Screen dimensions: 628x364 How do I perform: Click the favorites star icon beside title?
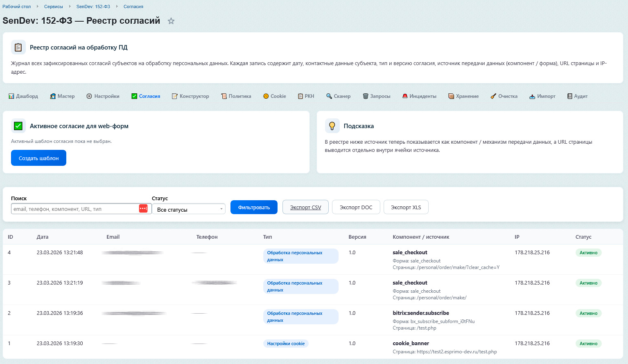pos(171,21)
